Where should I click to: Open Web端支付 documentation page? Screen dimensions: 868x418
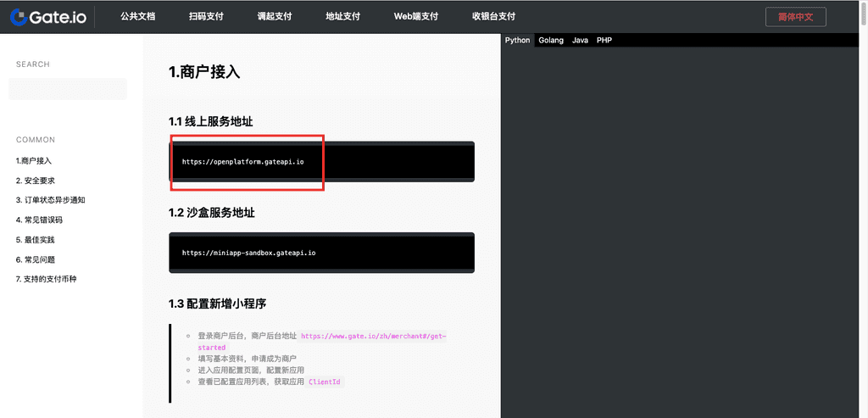click(416, 16)
